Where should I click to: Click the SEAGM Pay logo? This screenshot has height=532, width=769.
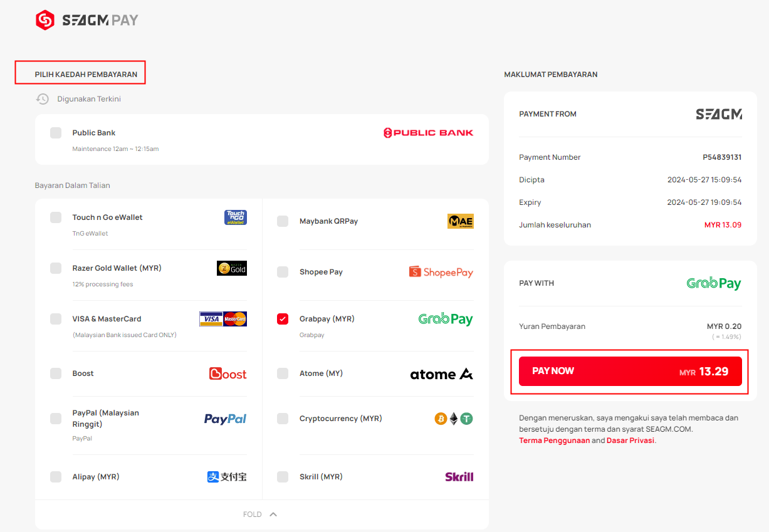86,21
